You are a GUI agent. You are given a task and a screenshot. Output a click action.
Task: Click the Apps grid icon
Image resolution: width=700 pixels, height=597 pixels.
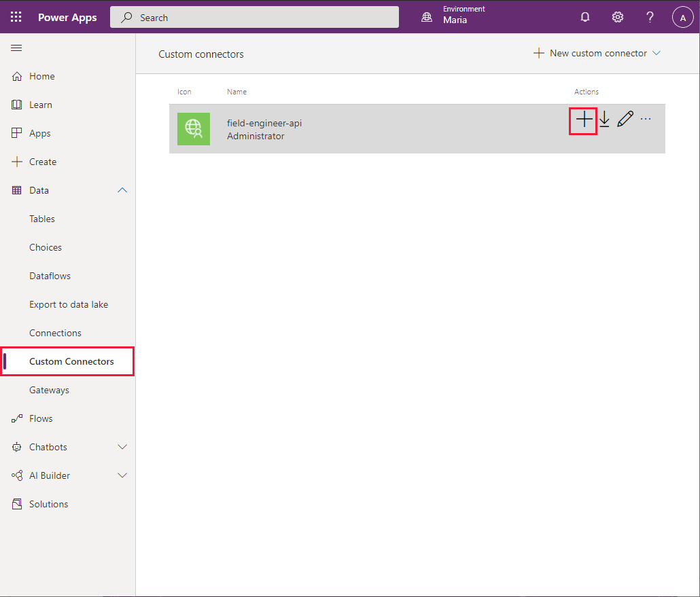point(17,133)
